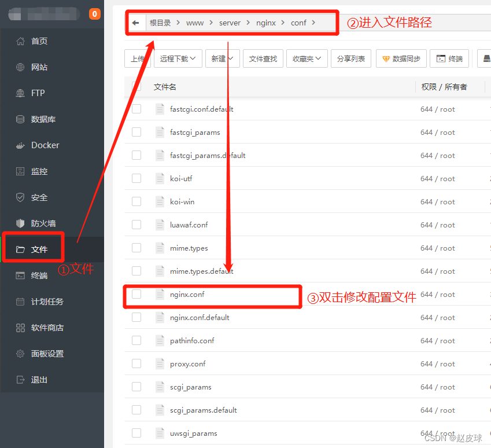The height and width of the screenshot is (448, 491).
Task: Click the Docker whale icon
Action: [x=20, y=145]
